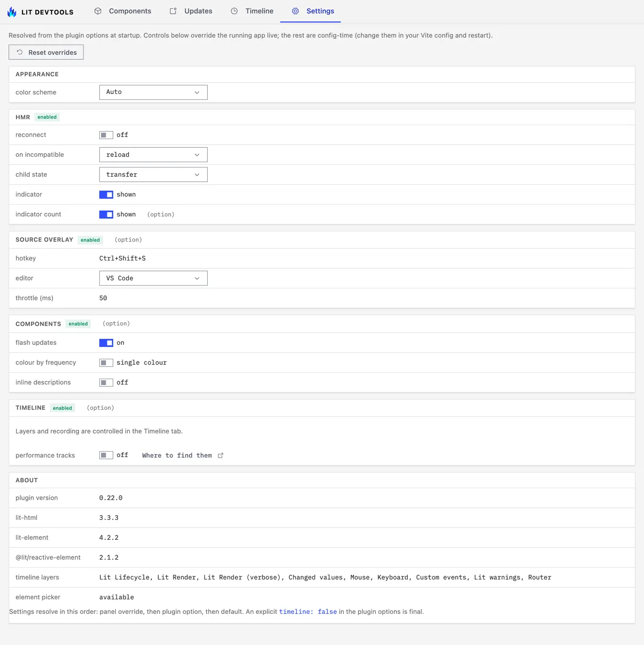Click the lit-element version 4.2.2
Screen dimensions: 644x645
[109, 538]
